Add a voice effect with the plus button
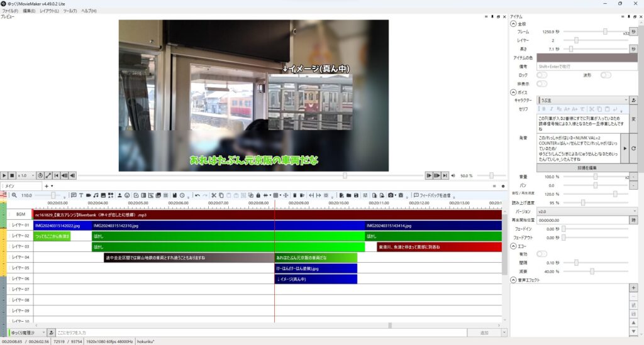This screenshot has height=345, width=644. tap(633, 287)
